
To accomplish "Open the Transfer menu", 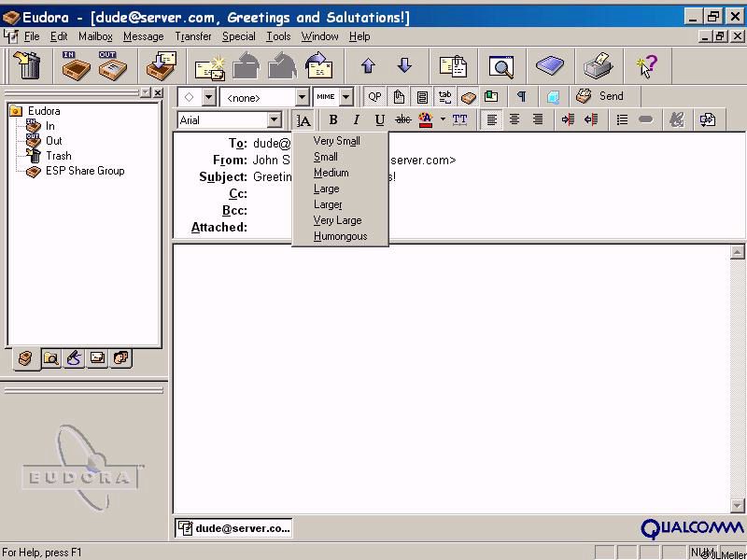I will click(193, 36).
